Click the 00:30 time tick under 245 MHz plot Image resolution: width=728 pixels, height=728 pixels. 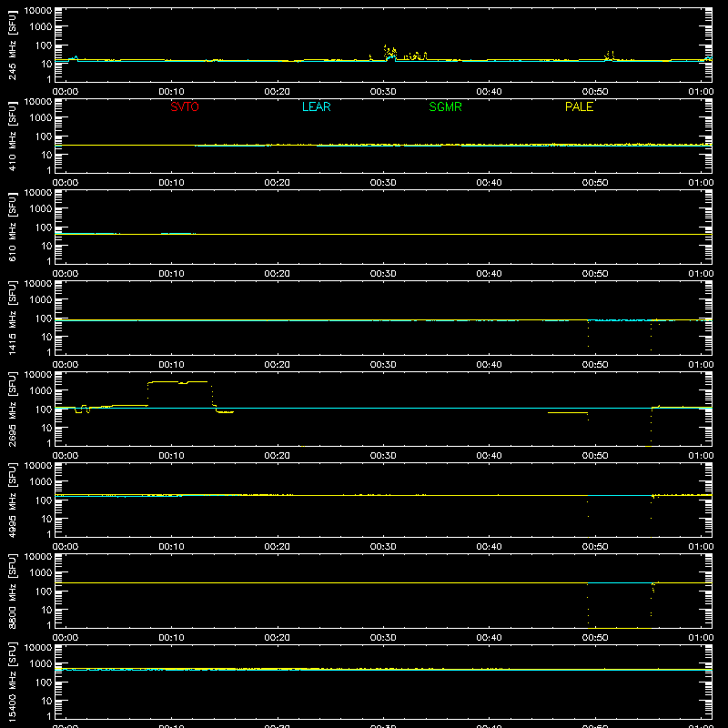[x=383, y=92]
